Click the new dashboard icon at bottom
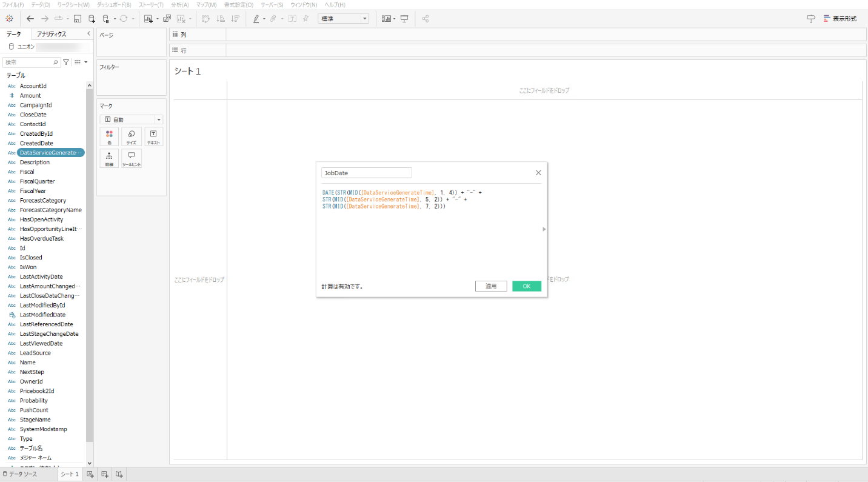Viewport: 868px width, 482px height. 105,474
